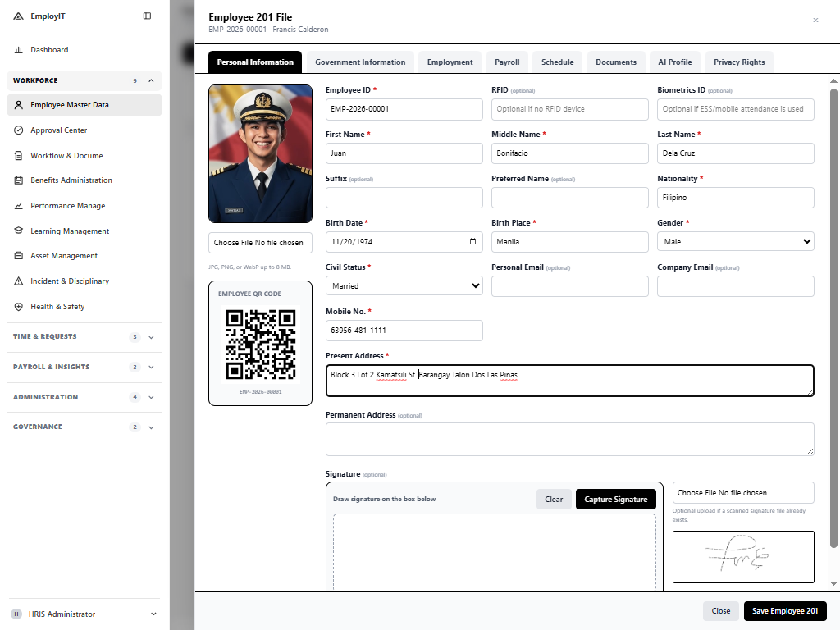This screenshot has height=630, width=840.
Task: Click the Personal Email field
Action: coord(570,286)
